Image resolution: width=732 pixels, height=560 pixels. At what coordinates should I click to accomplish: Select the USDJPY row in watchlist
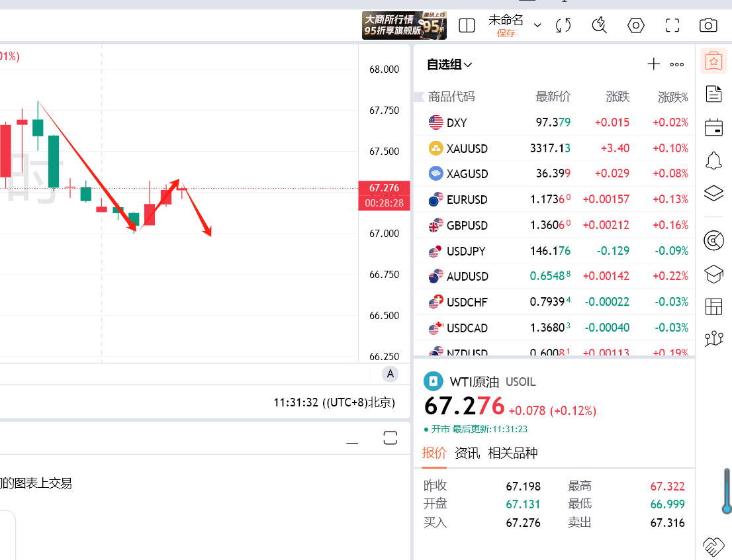tap(554, 251)
